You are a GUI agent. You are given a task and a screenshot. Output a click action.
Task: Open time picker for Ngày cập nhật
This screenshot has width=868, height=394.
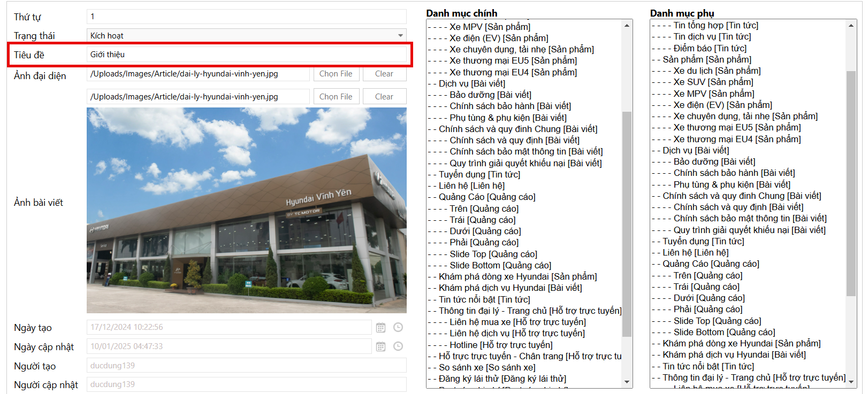coord(398,346)
